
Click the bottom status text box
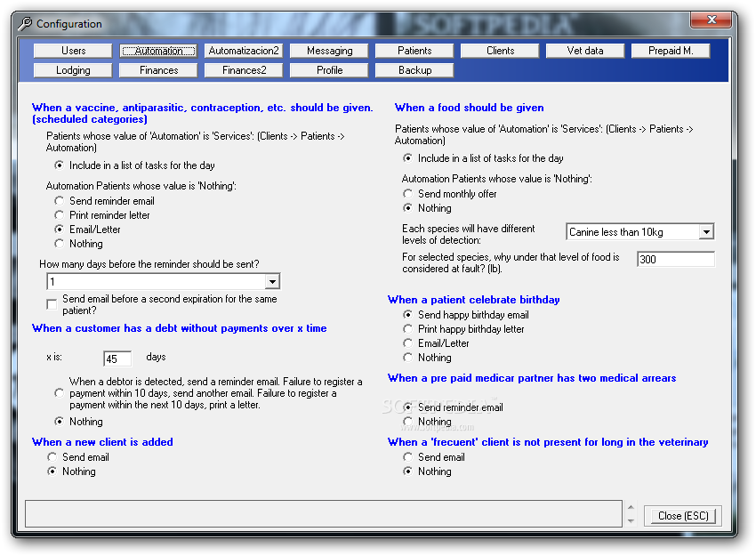(324, 513)
